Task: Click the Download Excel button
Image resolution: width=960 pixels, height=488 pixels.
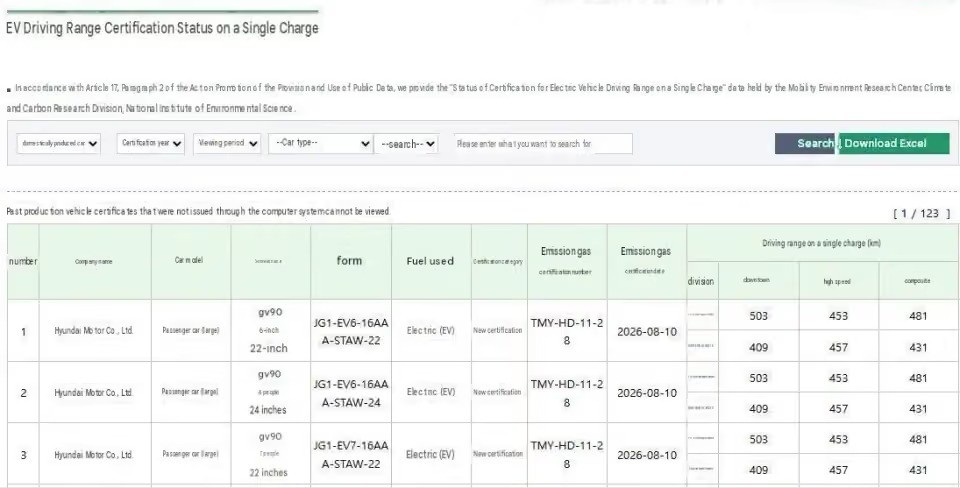Action: coord(894,143)
